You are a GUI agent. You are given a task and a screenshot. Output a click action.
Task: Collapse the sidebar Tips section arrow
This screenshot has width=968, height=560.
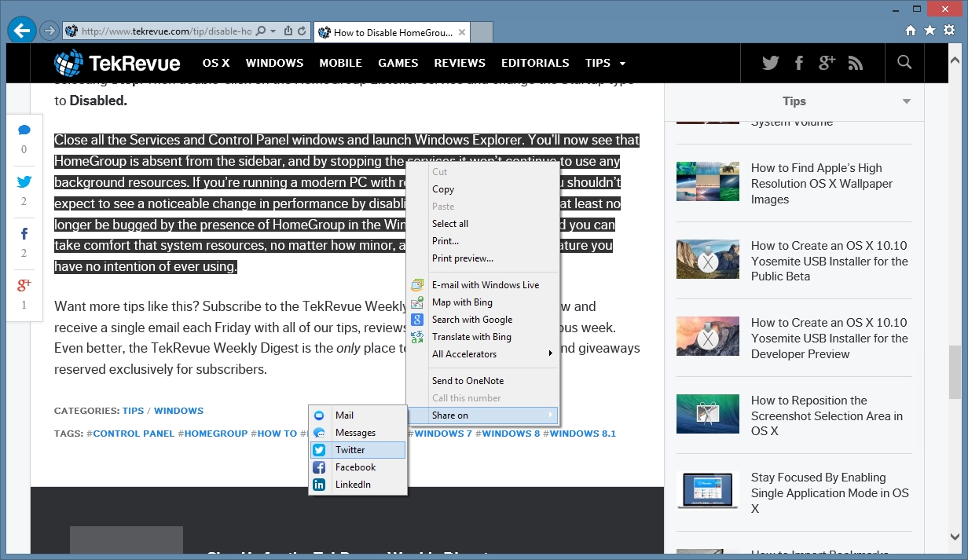click(x=907, y=101)
